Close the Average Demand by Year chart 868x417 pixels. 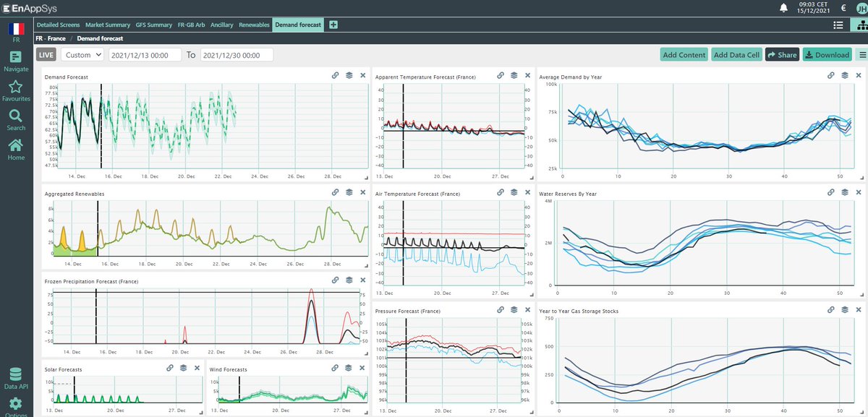859,75
